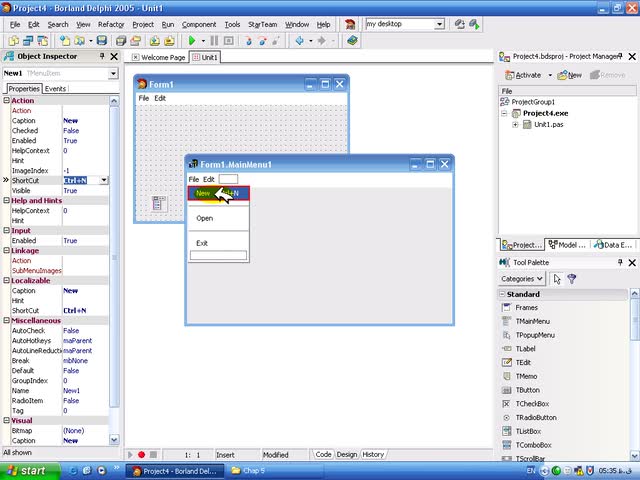Open the ShortCut value dropdown arrow
This screenshot has height=480, width=640.
point(104,180)
